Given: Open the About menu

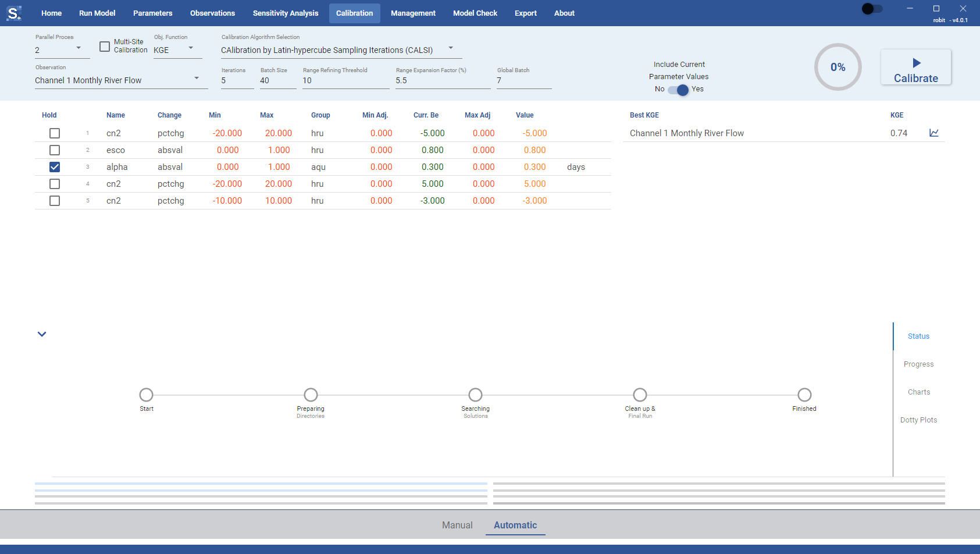Looking at the screenshot, I should (564, 13).
